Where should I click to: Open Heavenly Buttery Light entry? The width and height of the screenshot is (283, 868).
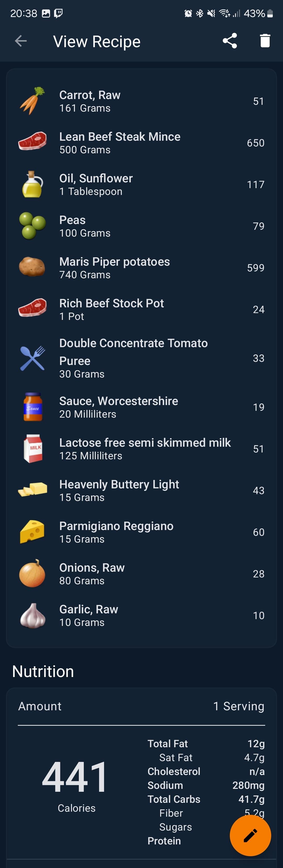141,490
